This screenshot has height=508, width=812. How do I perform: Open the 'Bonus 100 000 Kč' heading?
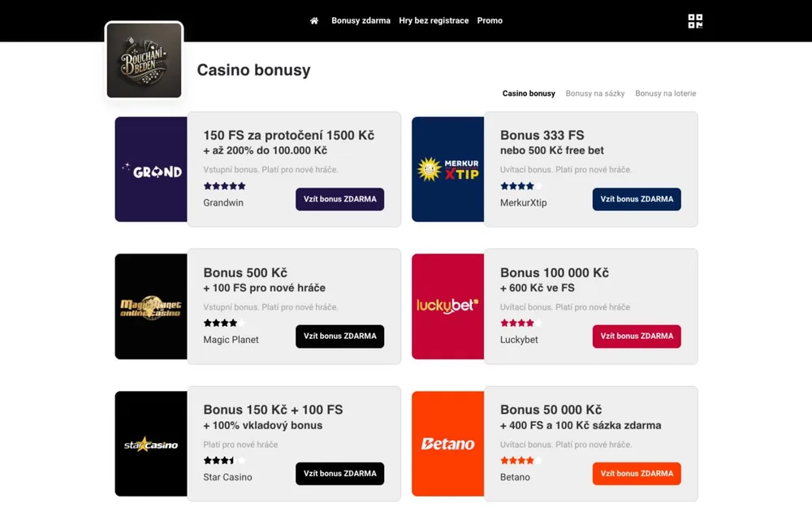pyautogui.click(x=554, y=272)
